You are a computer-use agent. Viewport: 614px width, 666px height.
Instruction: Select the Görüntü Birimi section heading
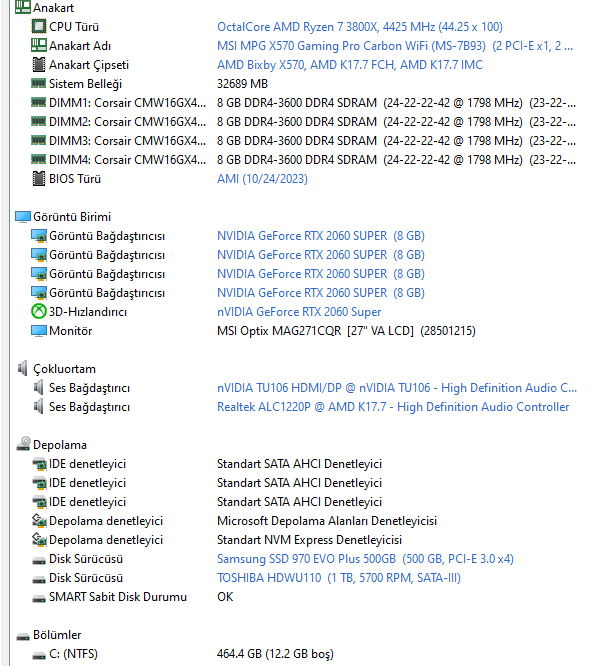pyautogui.click(x=72, y=217)
